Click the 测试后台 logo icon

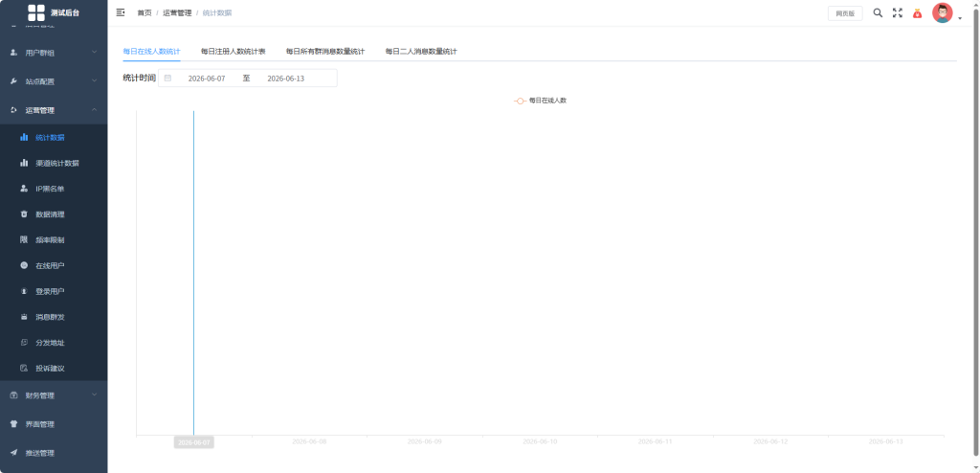[x=36, y=12]
